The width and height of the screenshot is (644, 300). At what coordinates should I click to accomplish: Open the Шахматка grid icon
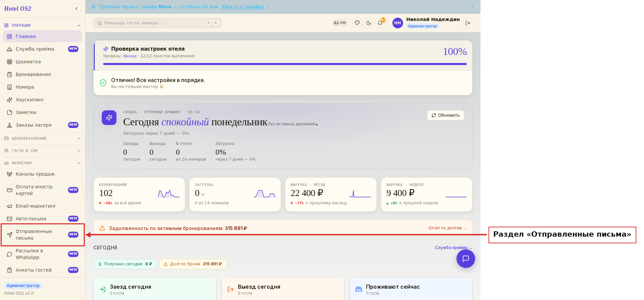click(9, 62)
